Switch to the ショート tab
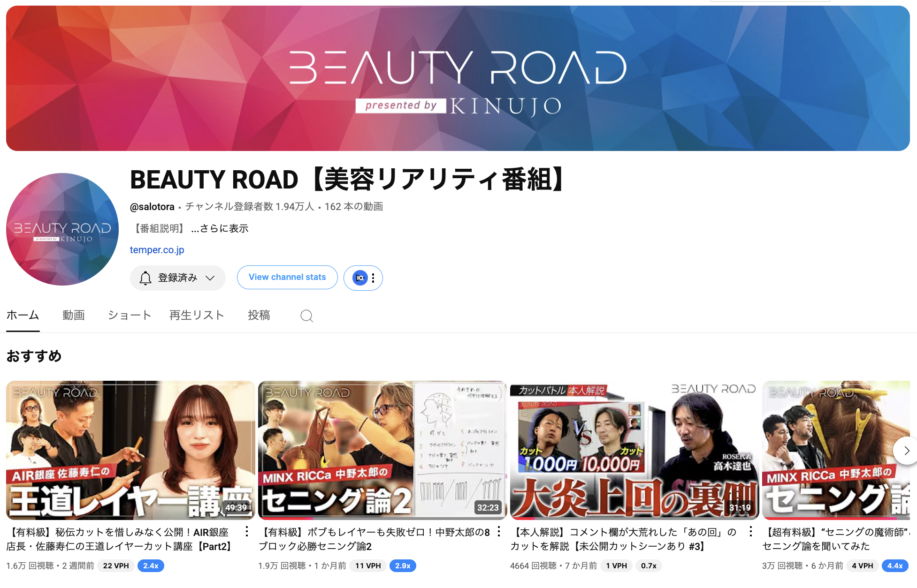917x588 pixels. click(x=130, y=315)
